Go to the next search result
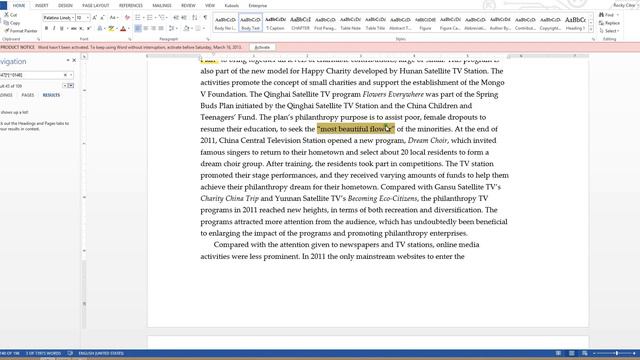 [x=71, y=86]
